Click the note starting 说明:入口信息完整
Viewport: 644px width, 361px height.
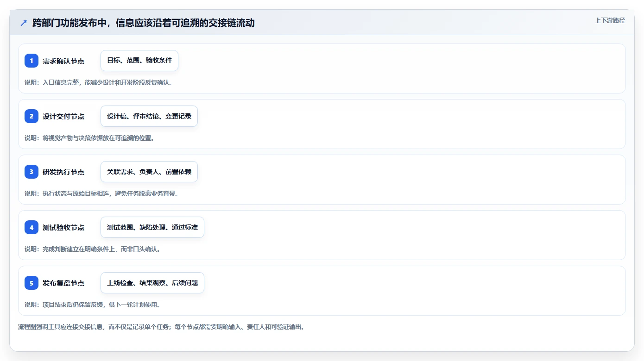(99, 82)
